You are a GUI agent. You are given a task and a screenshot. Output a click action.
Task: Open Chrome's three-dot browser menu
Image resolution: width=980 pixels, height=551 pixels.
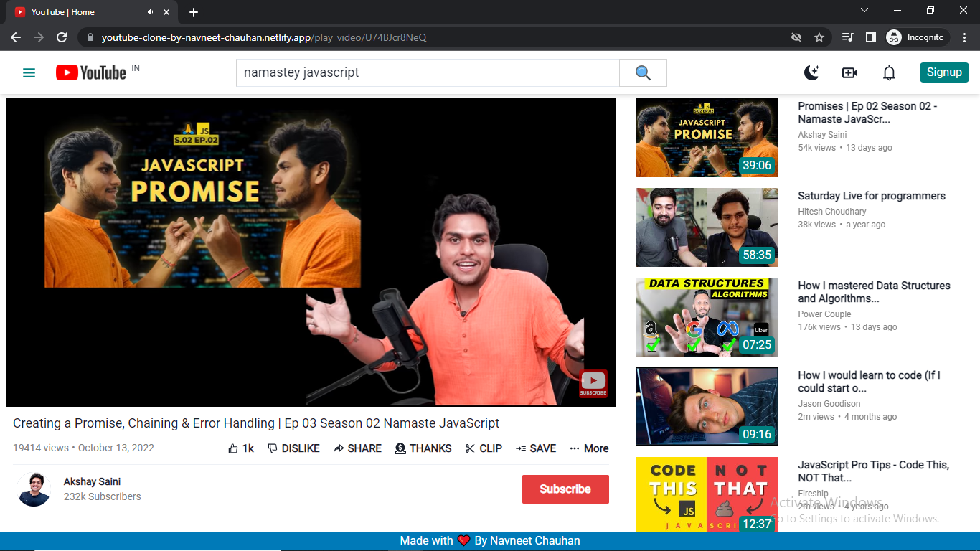964,37
